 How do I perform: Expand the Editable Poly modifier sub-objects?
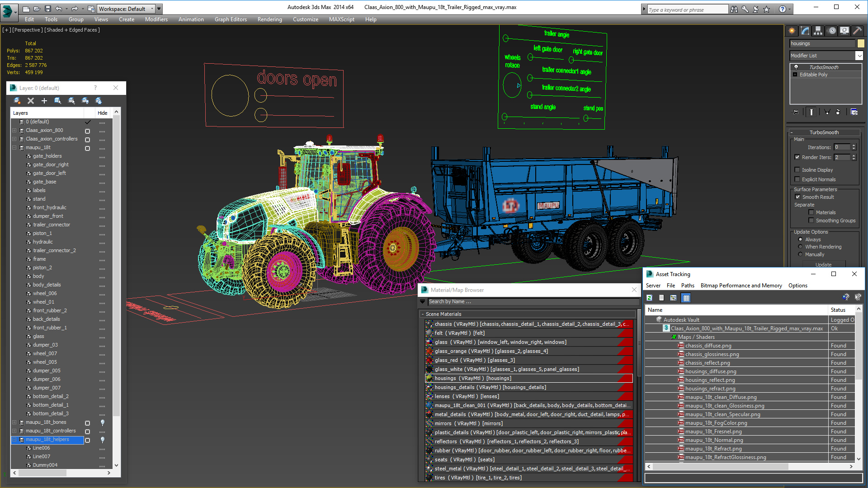coord(795,75)
